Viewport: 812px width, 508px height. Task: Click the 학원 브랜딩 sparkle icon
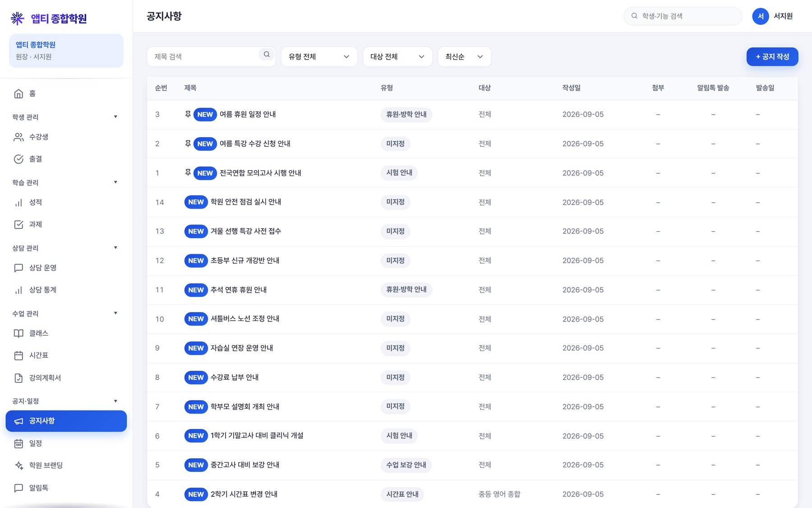[x=18, y=465]
